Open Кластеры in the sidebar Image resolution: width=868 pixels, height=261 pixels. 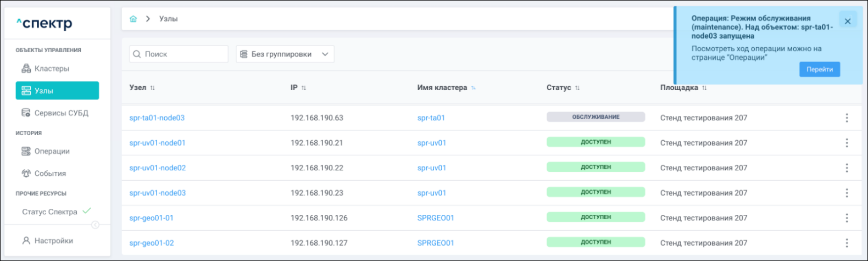click(52, 69)
